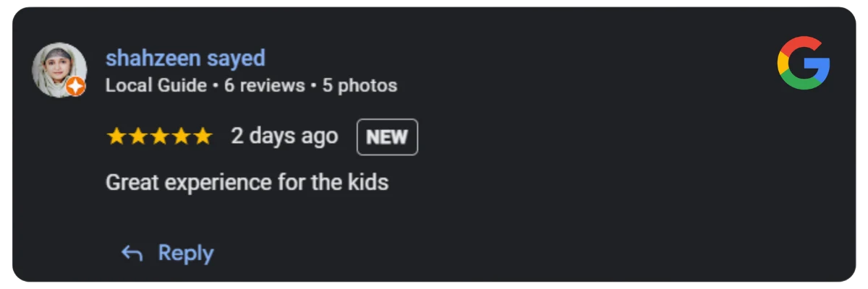Click the "2 days ago" timestamp
Image resolution: width=868 pixels, height=289 pixels.
(x=284, y=136)
